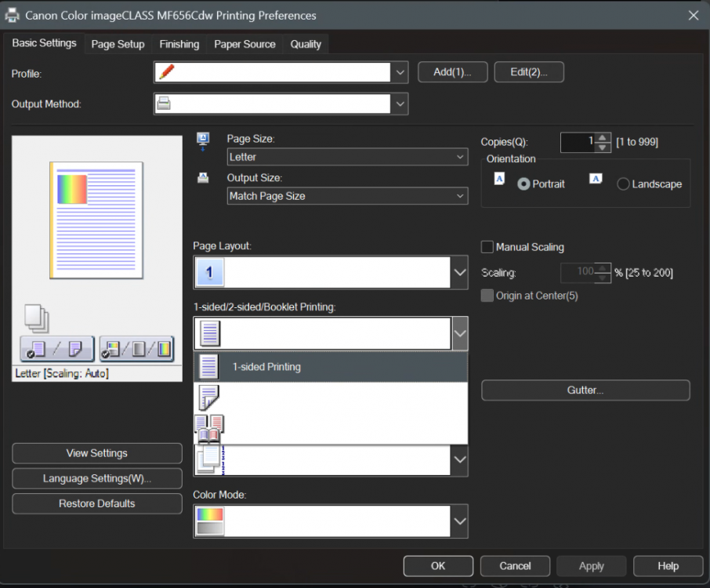The width and height of the screenshot is (710, 588).
Task: Open the Gutter settings button
Action: coord(585,390)
